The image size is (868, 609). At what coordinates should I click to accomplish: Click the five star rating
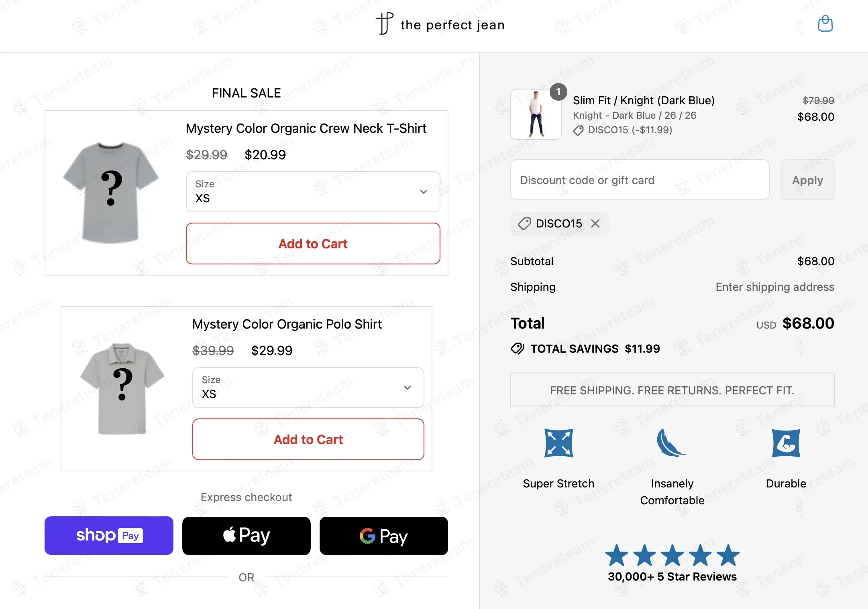[x=672, y=555]
